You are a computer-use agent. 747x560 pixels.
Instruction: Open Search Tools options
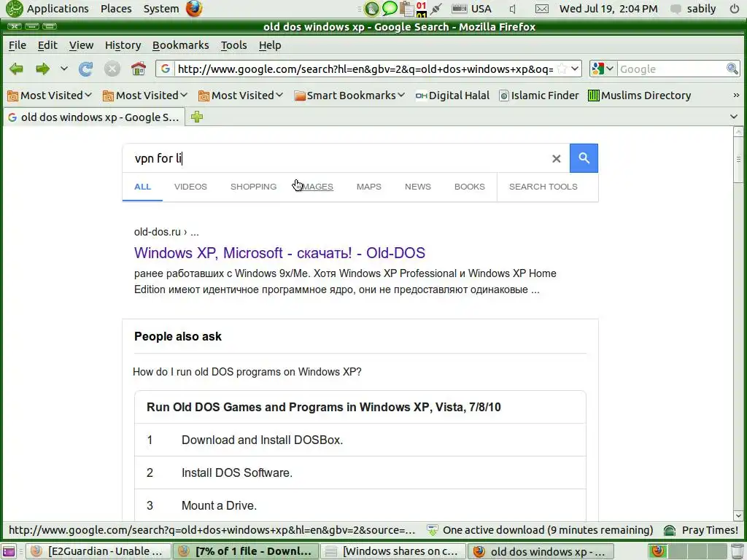click(x=543, y=187)
